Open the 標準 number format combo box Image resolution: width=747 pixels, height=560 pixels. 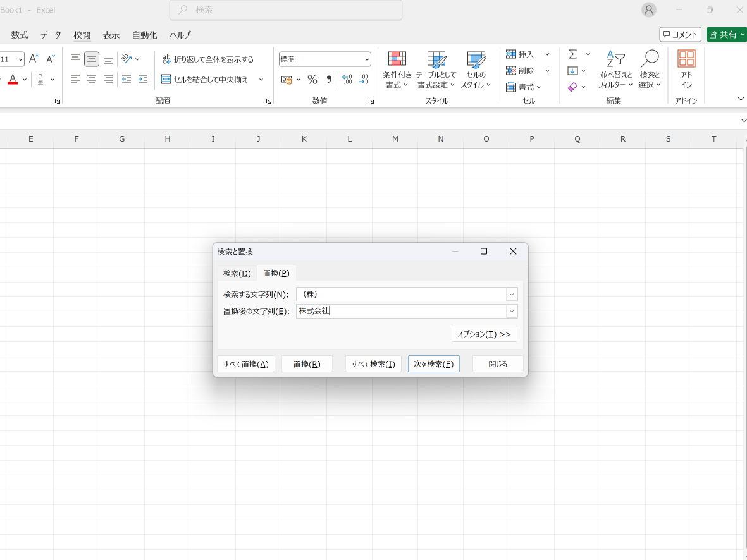325,59
